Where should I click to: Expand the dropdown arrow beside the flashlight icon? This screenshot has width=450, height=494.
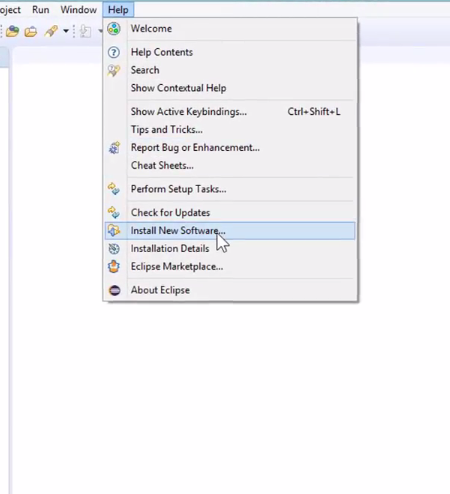pyautogui.click(x=66, y=31)
